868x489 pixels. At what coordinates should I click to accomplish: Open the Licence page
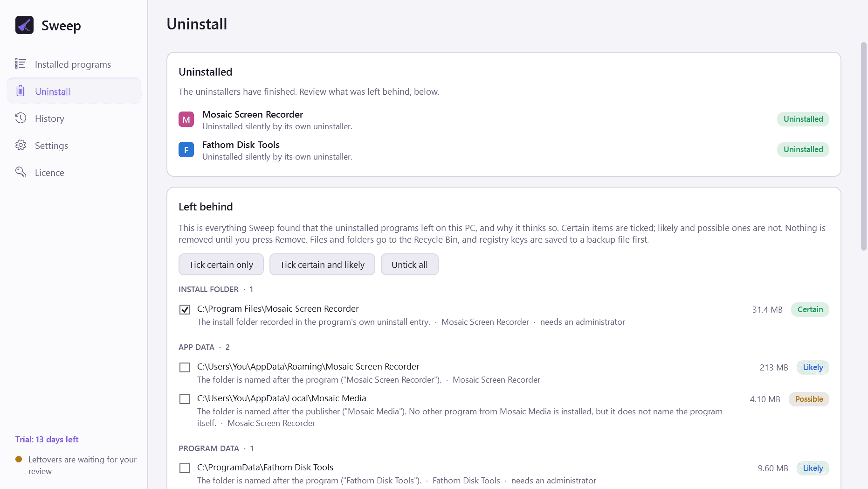click(x=74, y=172)
